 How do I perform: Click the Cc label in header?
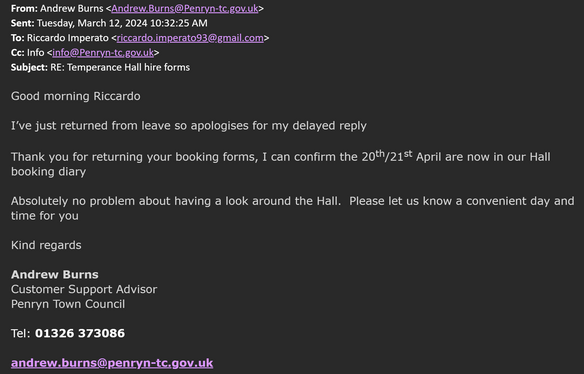point(18,53)
